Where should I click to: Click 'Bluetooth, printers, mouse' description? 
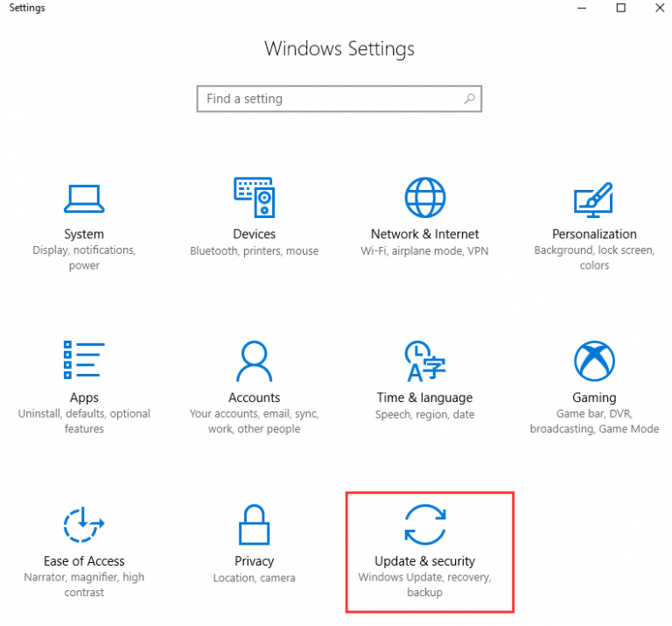coord(254,250)
